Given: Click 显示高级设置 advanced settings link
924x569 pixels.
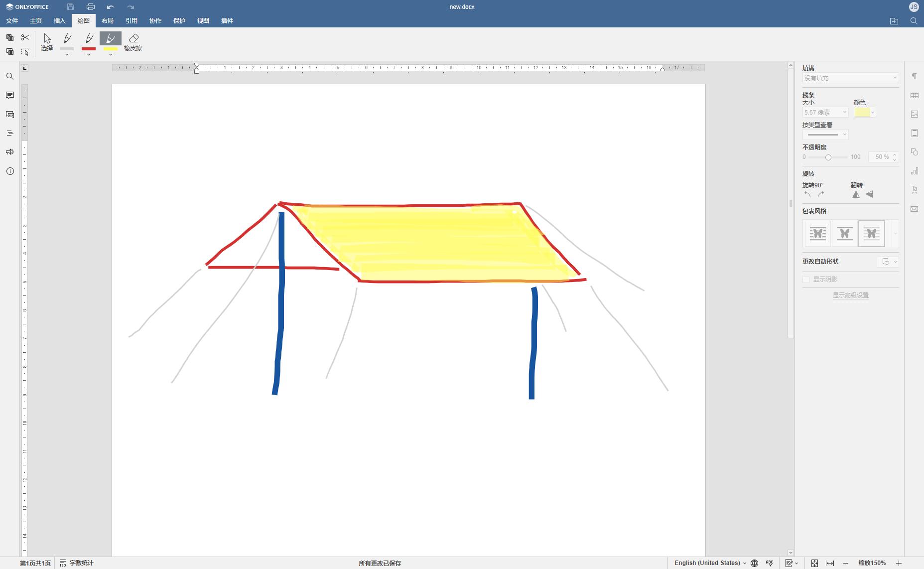Looking at the screenshot, I should point(850,295).
